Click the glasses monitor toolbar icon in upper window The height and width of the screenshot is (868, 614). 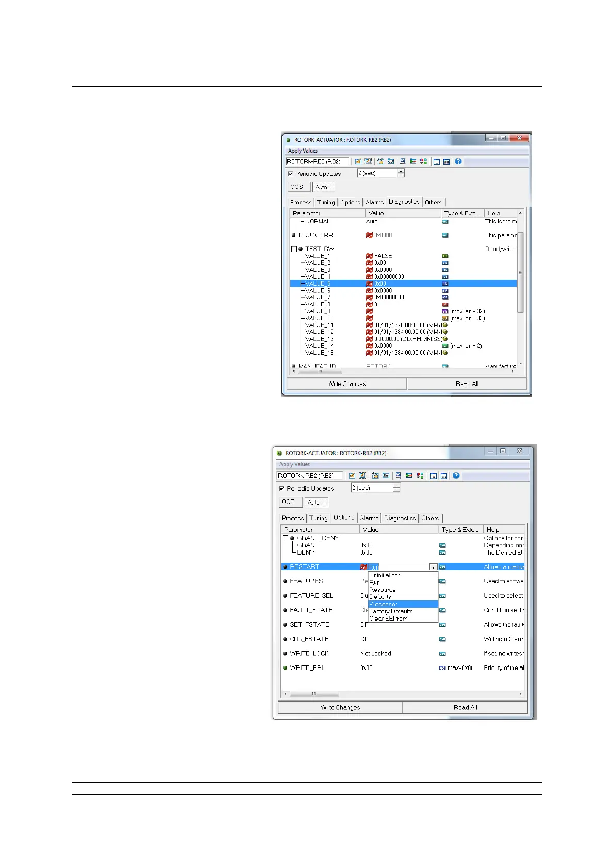(x=391, y=161)
